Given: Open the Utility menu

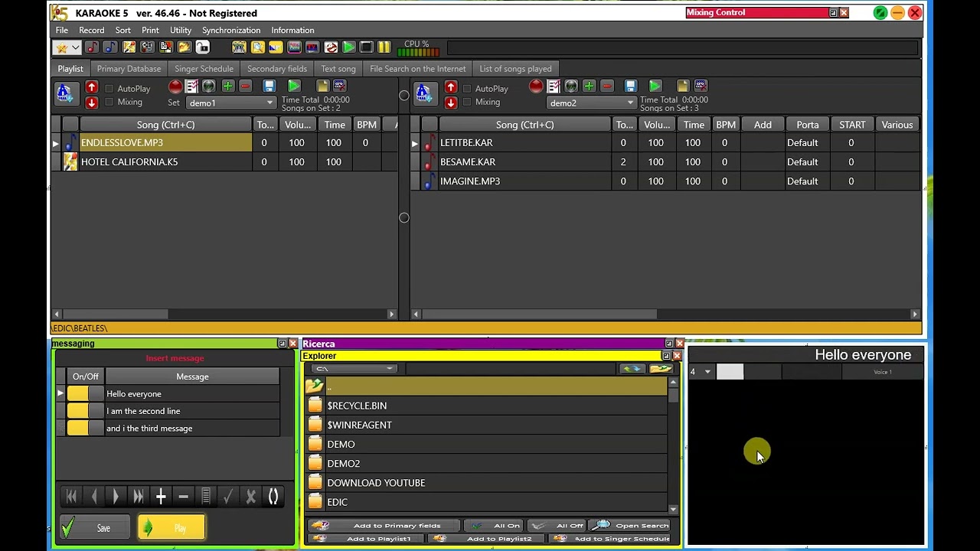Looking at the screenshot, I should 181,30.
